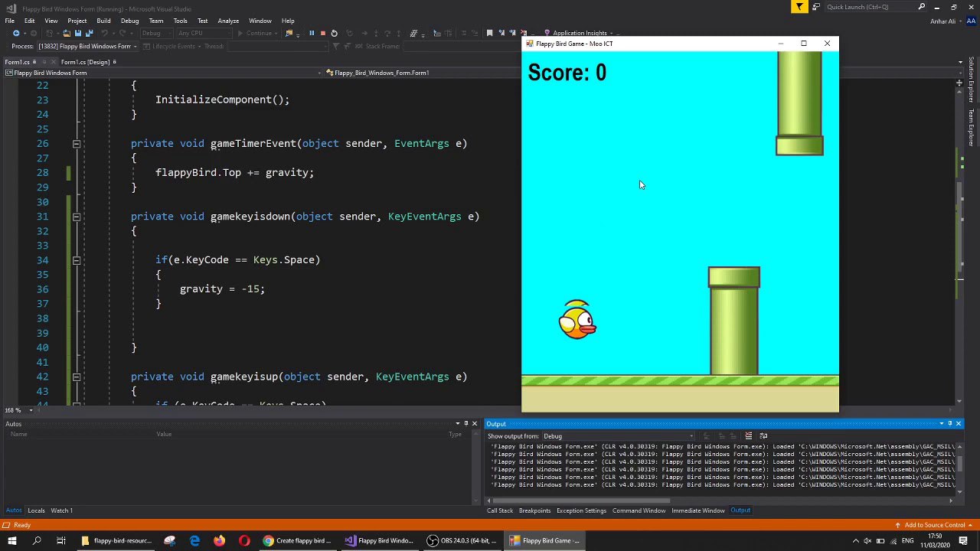The width and height of the screenshot is (980, 551).
Task: Open the Windows Start menu
Action: (x=12, y=540)
